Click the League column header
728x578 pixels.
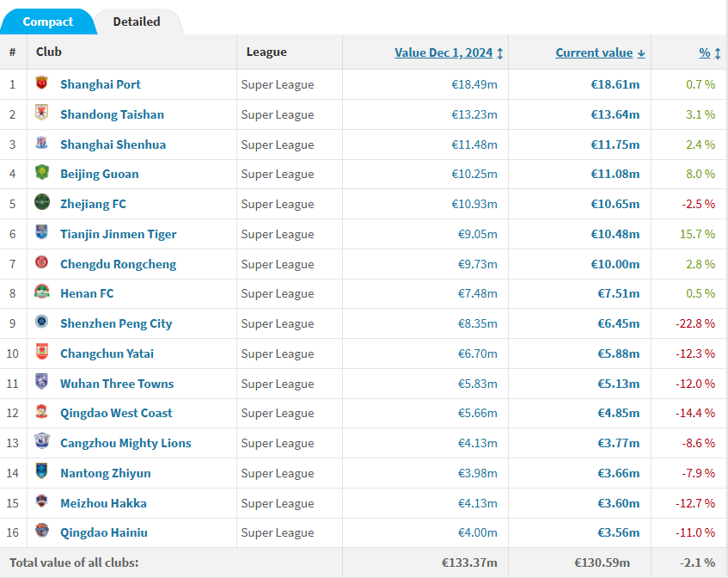click(x=266, y=52)
